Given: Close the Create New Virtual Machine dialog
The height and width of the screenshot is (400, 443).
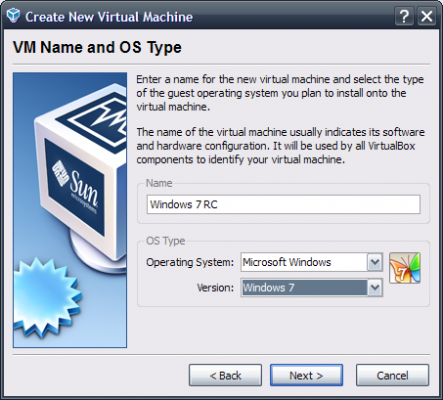Looking at the screenshot, I should (427, 16).
